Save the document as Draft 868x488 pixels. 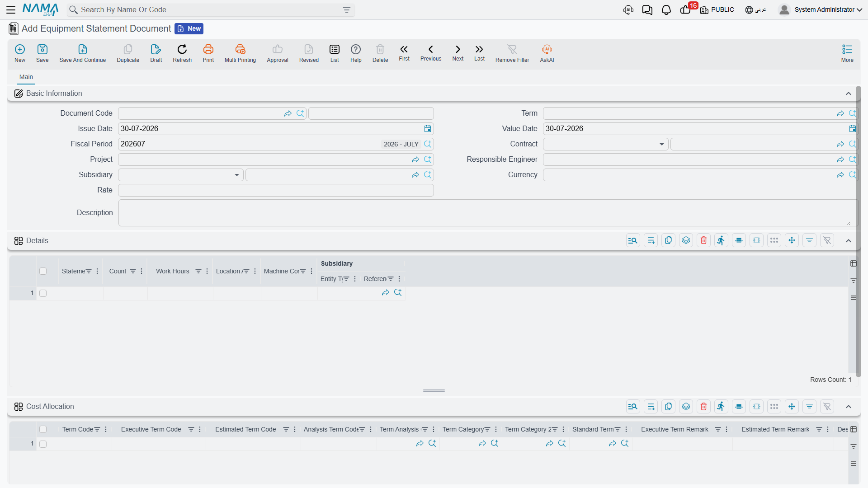(x=156, y=53)
